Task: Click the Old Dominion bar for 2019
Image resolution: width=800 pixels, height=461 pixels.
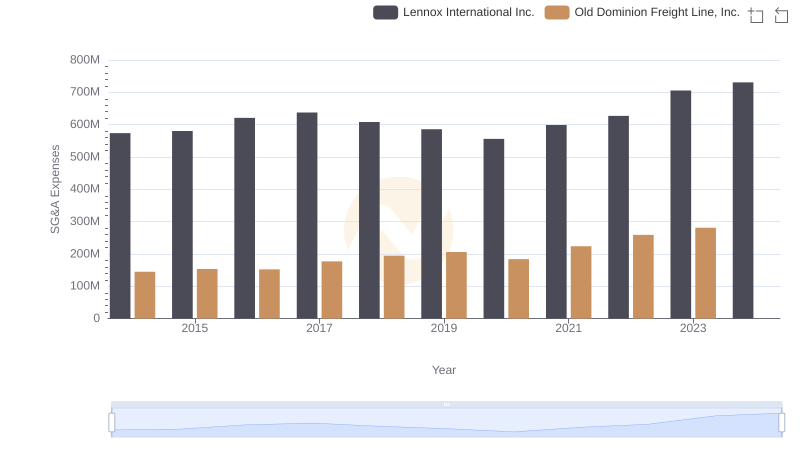Action: (456, 286)
